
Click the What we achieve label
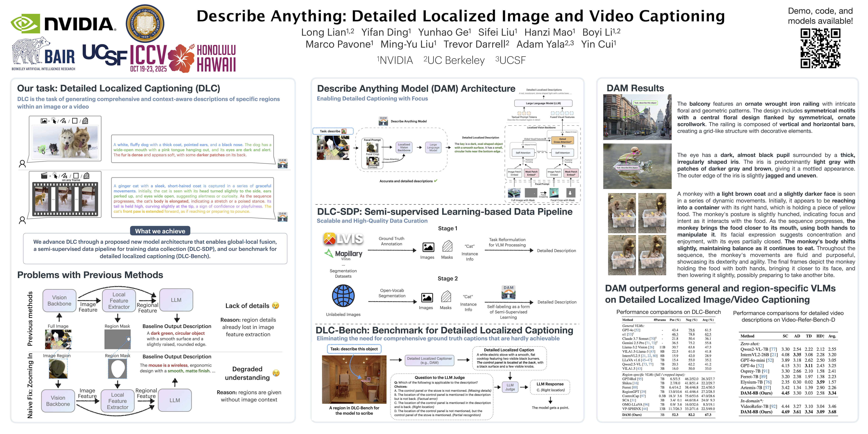(160, 231)
